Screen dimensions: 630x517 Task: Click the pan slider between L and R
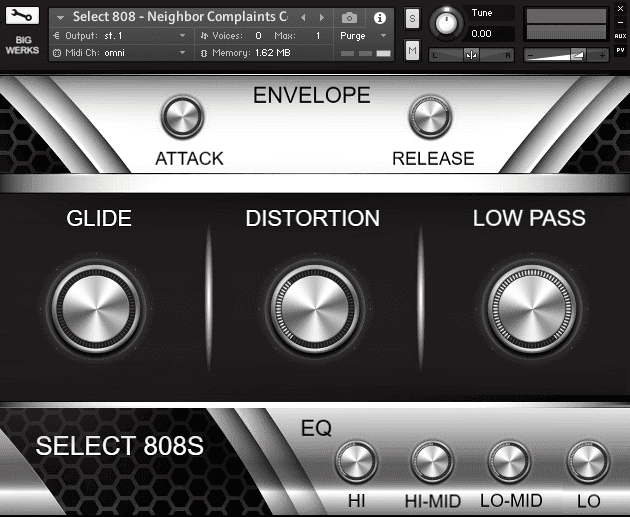tap(471, 55)
